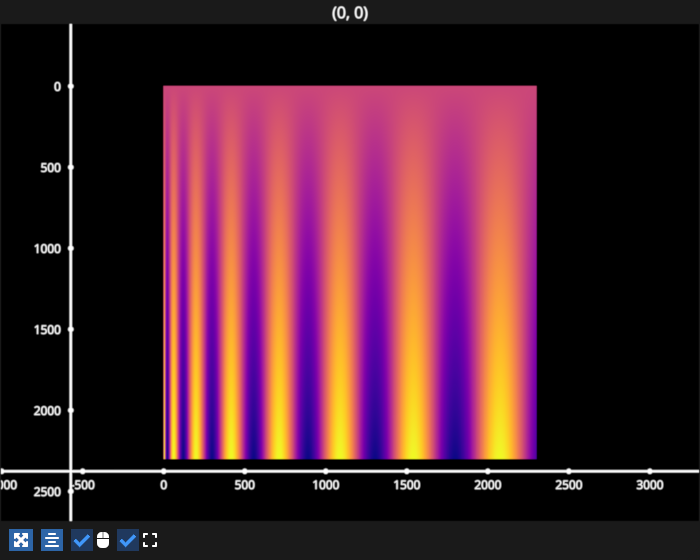The height and width of the screenshot is (560, 700).
Task: Click the 2500 label on the horizontal axis
Action: [x=568, y=485]
